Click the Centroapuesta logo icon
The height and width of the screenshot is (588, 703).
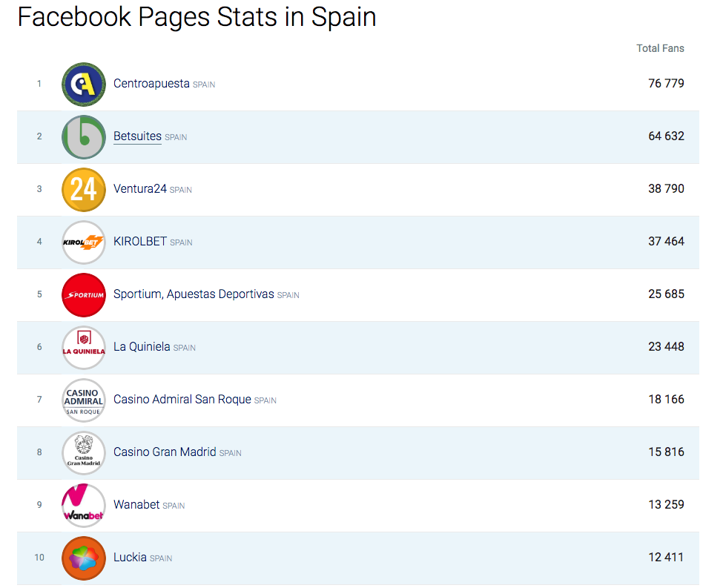pos(84,85)
